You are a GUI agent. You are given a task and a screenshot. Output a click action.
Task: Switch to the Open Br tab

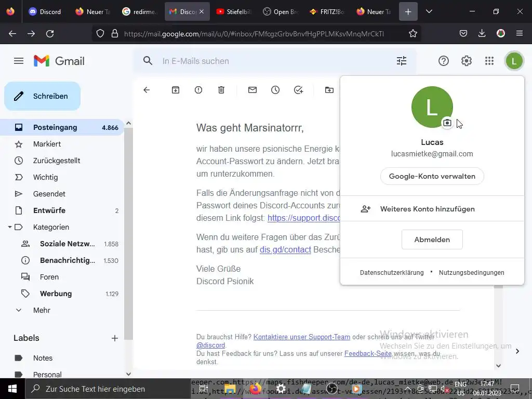[x=281, y=11]
